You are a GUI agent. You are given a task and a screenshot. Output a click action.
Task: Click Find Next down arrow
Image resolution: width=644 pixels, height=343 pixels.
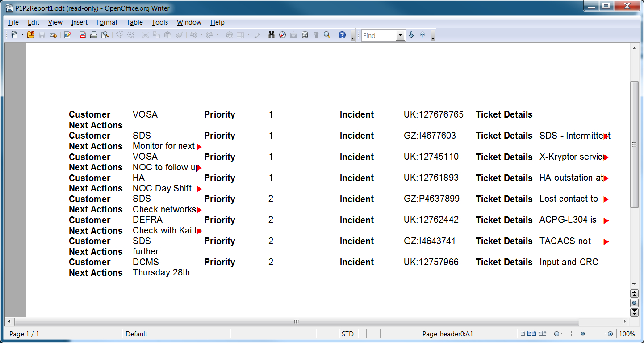point(411,35)
